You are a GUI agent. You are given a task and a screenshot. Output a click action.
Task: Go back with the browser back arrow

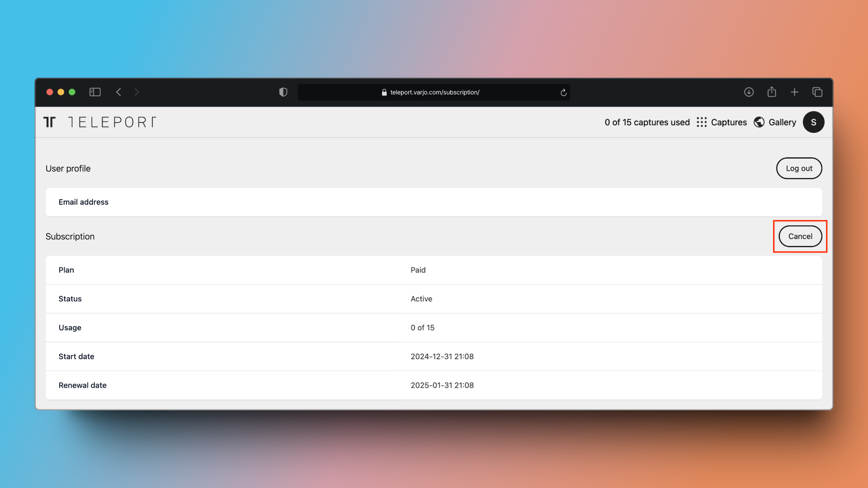click(x=118, y=92)
